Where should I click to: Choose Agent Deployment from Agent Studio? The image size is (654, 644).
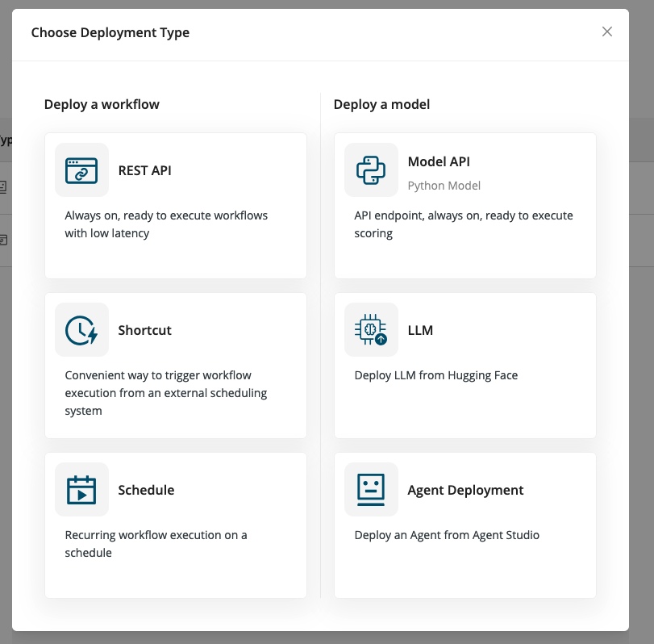coord(465,525)
